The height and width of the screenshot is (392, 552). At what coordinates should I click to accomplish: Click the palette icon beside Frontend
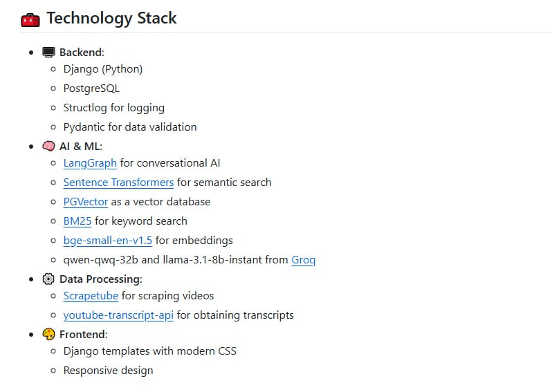[x=48, y=335]
